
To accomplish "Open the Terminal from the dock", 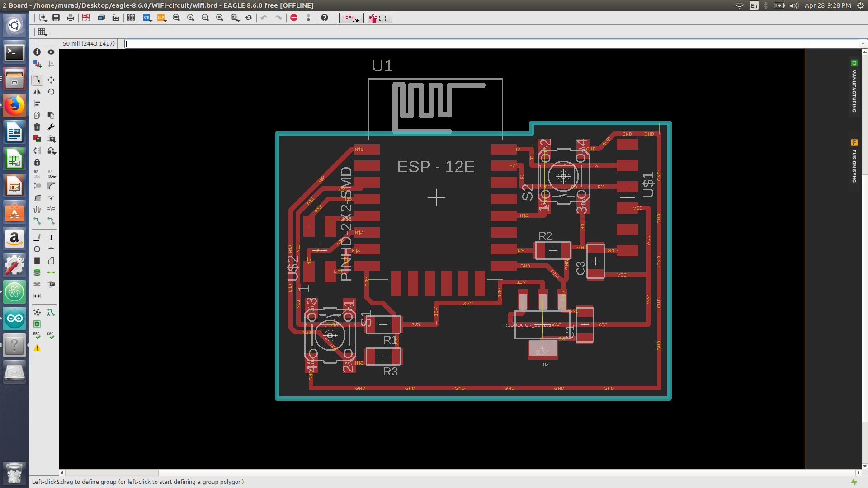I will [x=14, y=52].
